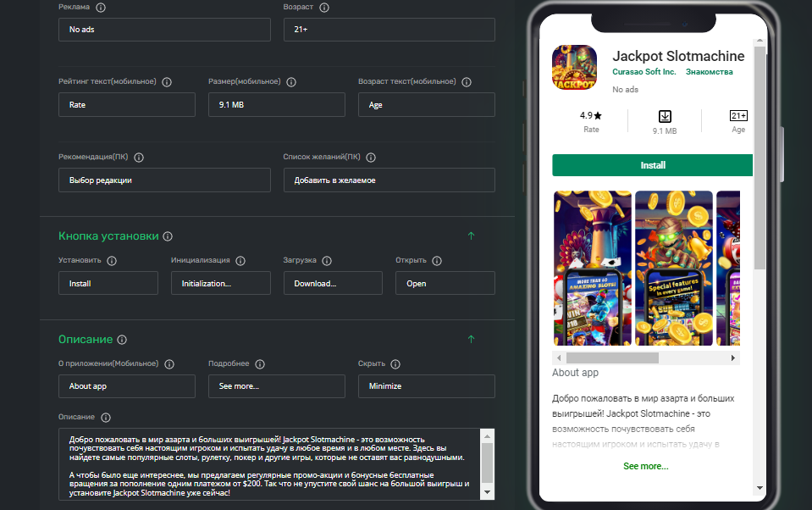
Task: Collapse the Кнопка установки section arrow
Action: (x=472, y=236)
